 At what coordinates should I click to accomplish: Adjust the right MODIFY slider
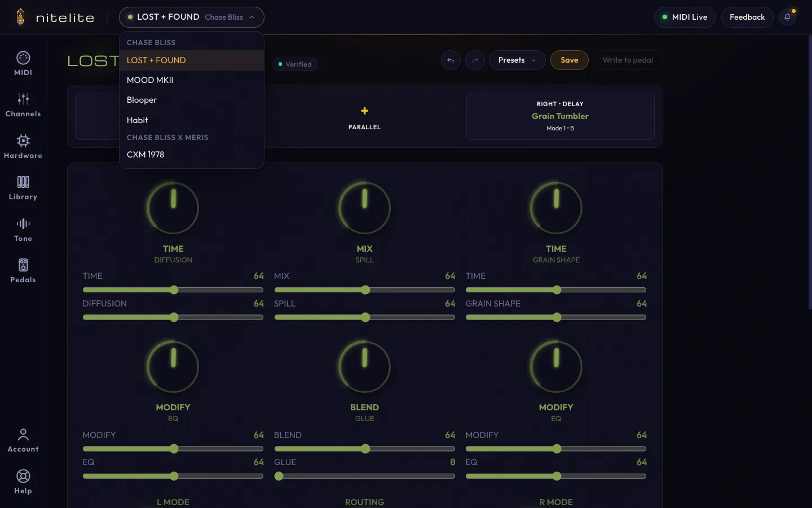coord(556,449)
